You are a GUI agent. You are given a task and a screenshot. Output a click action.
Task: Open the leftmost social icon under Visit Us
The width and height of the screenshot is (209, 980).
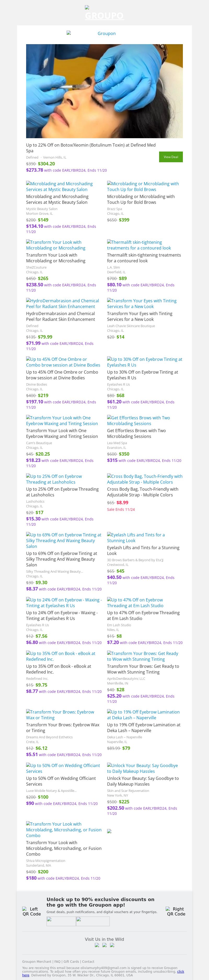pos(97,945)
